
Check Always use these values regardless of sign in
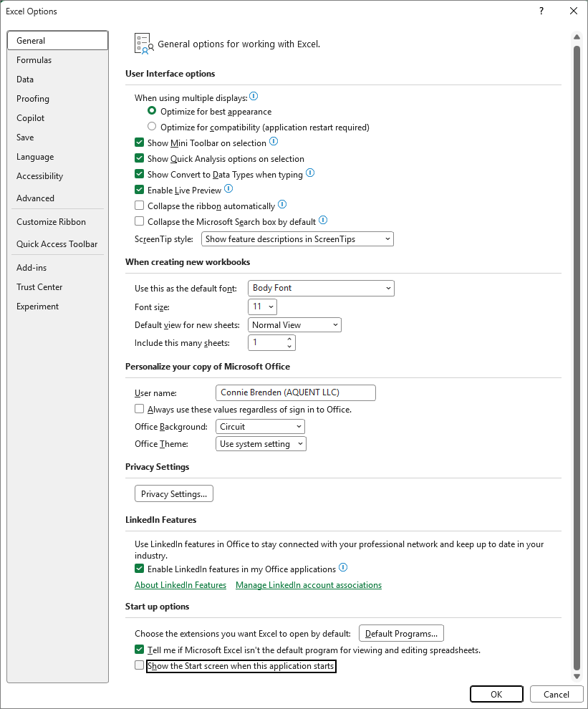point(140,409)
